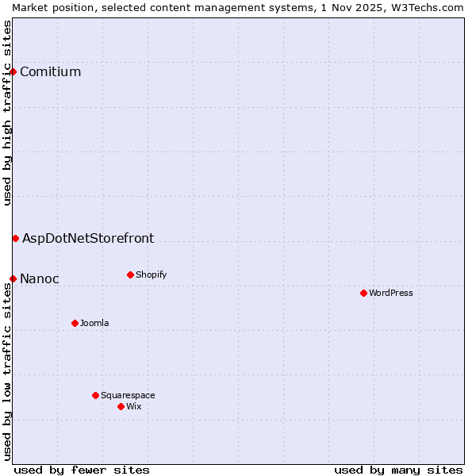This screenshot has height=476, width=476.
Task: Select the Squarespace text label
Action: click(128, 395)
